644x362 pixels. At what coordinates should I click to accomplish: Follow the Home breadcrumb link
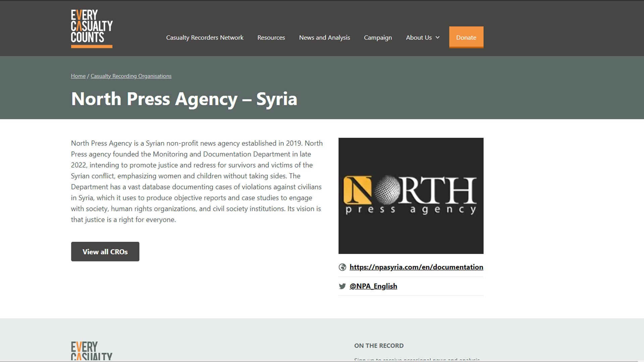pyautogui.click(x=78, y=76)
